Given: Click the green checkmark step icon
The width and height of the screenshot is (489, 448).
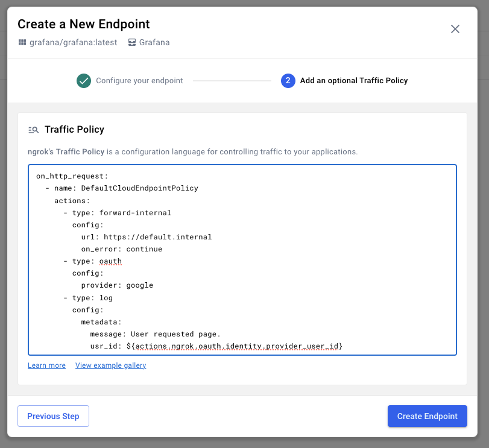Looking at the screenshot, I should (x=84, y=81).
